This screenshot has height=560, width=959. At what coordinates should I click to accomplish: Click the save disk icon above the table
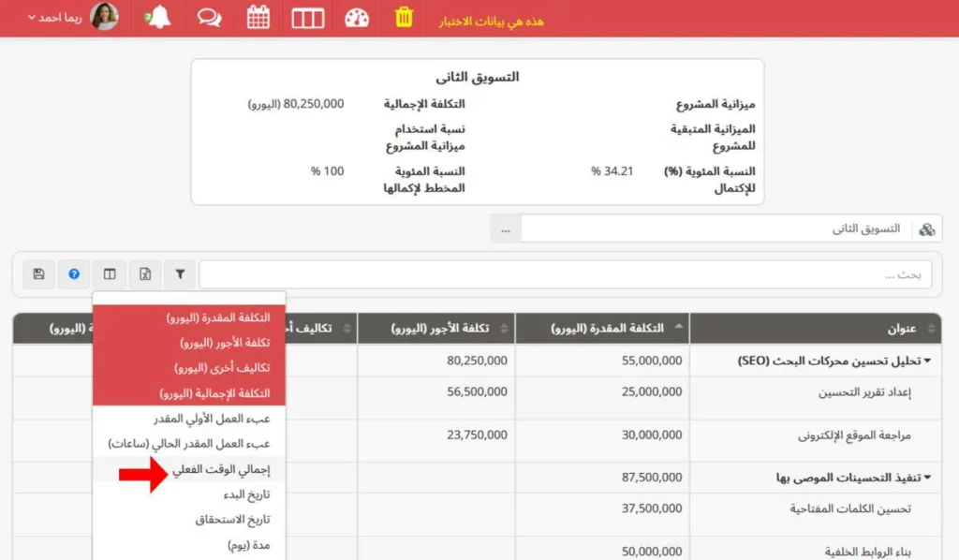tap(38, 273)
